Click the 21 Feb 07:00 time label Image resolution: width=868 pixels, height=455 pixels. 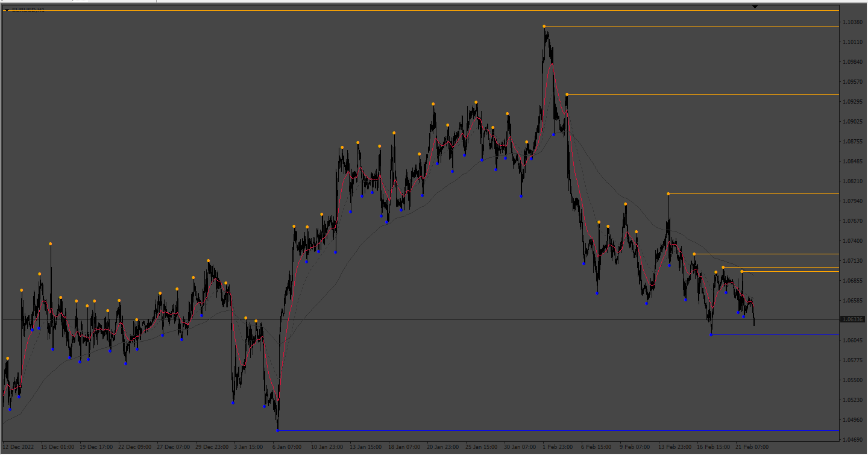click(752, 448)
